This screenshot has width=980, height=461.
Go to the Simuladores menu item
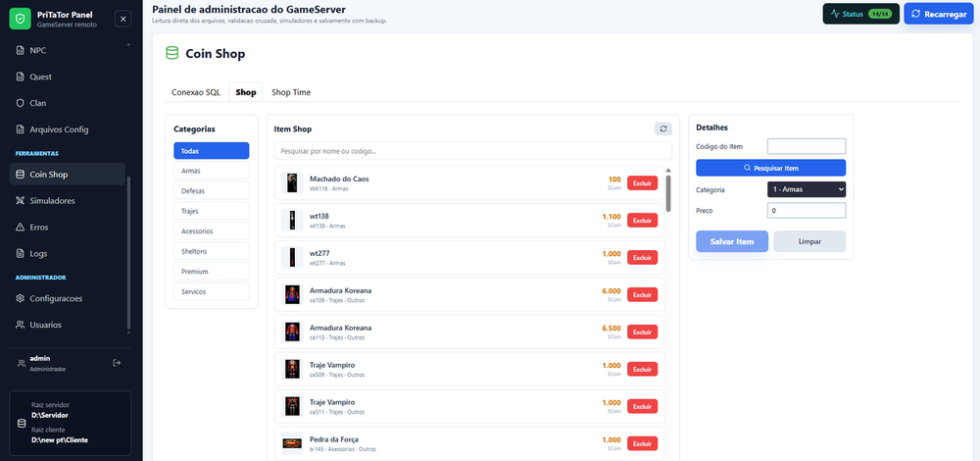pyautogui.click(x=67, y=201)
